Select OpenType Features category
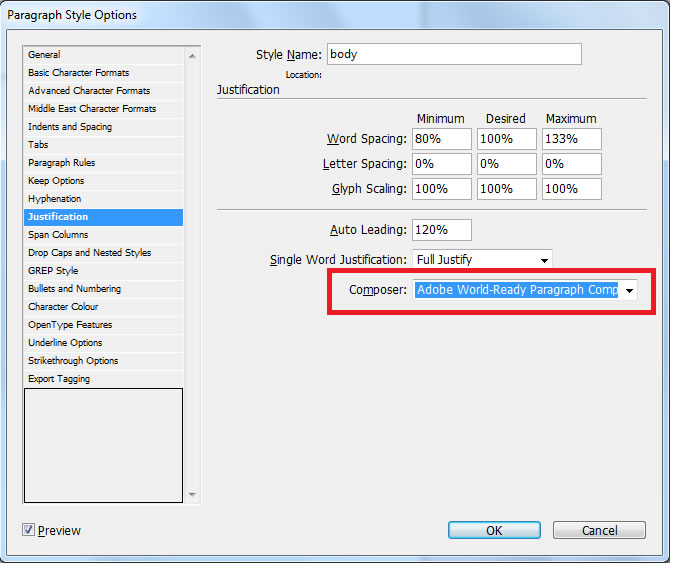This screenshot has width=673, height=569. point(103,325)
